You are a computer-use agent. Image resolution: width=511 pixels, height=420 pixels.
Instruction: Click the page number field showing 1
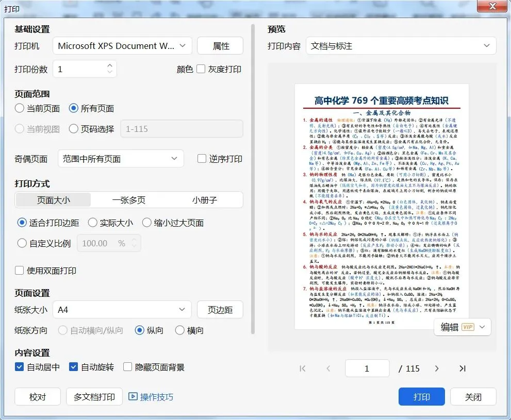[367, 368]
